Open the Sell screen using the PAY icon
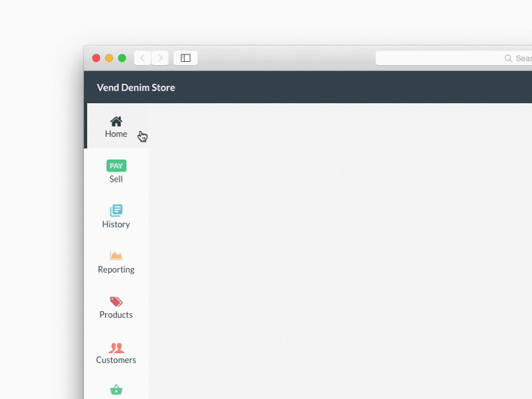The width and height of the screenshot is (532, 399). 116,166
